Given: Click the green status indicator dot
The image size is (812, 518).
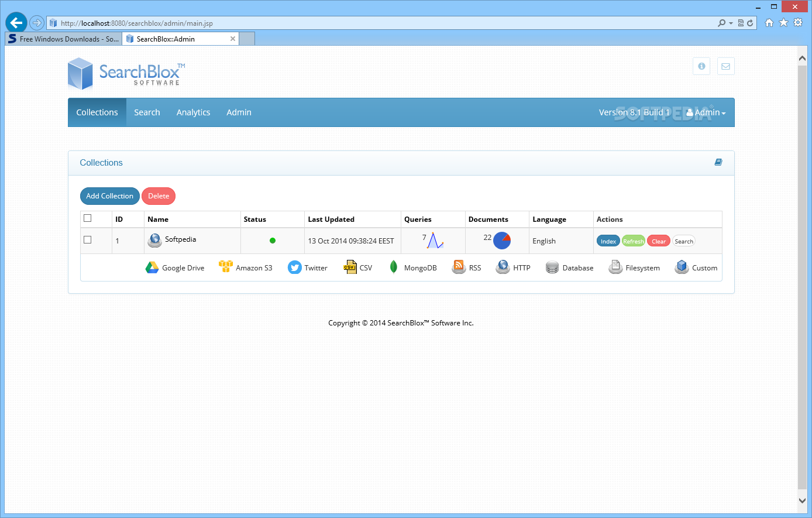Looking at the screenshot, I should tap(273, 241).
